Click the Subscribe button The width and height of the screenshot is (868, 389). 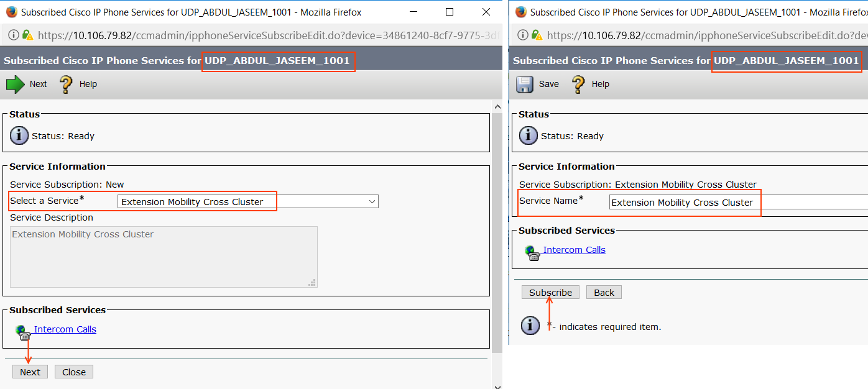point(550,292)
